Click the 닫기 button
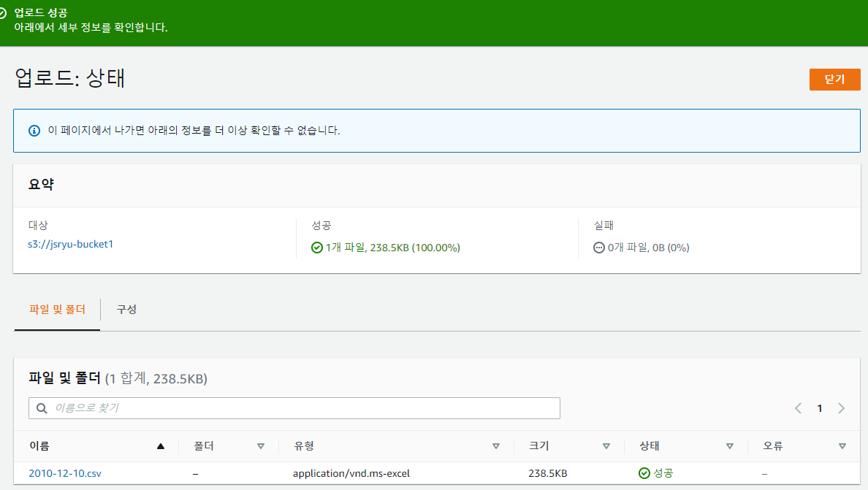868x490 pixels. tap(834, 80)
